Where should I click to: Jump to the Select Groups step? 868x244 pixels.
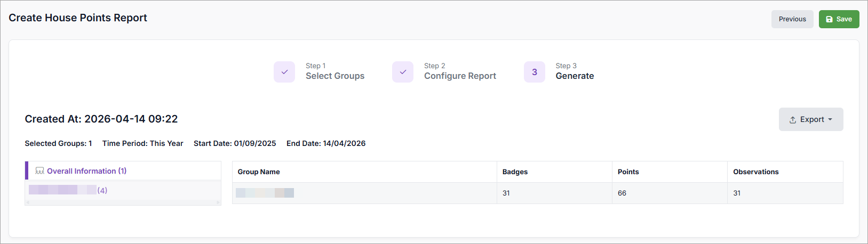(x=335, y=76)
